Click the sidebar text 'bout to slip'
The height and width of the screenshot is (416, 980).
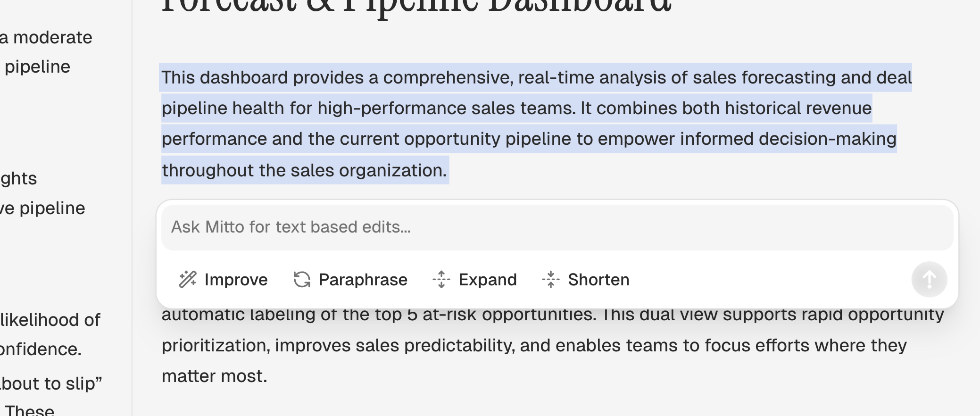click(51, 383)
